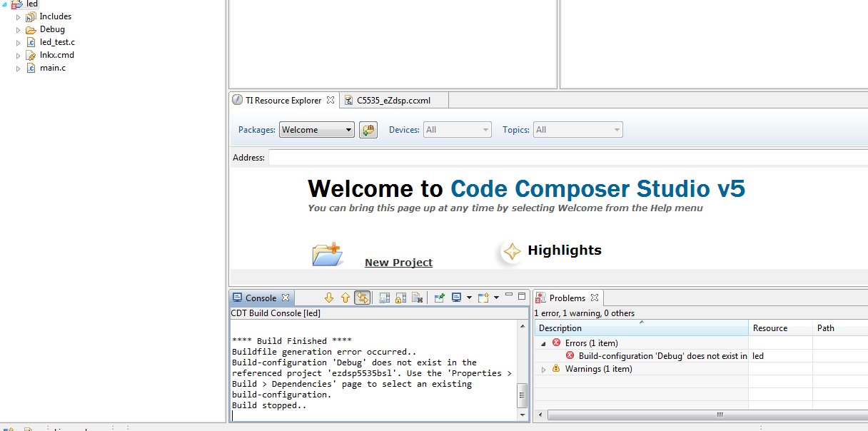This screenshot has height=431, width=868.
Task: Click the Address input field
Action: (567, 157)
